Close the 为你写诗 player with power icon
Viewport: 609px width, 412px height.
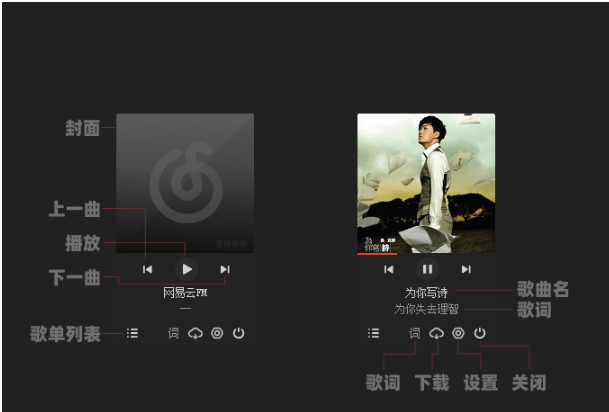(x=480, y=333)
